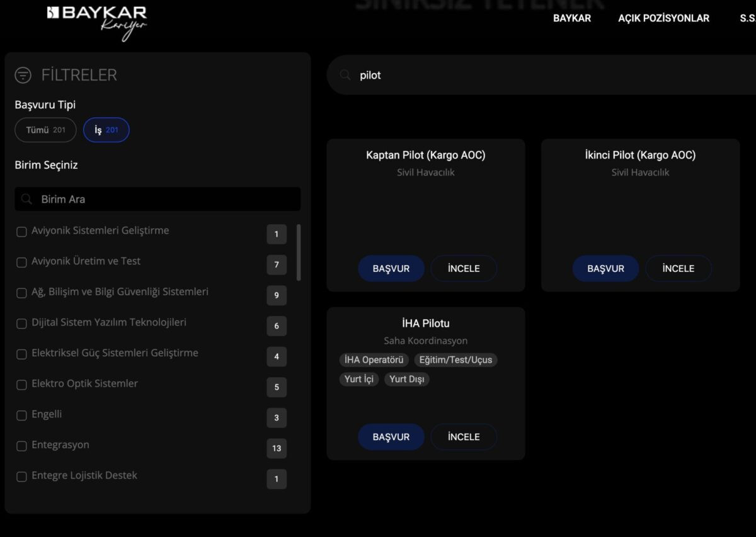Check Dijital Sistem Yazılım Teknolojileri checkbox
Image resolution: width=756 pixels, height=537 pixels.
(x=21, y=323)
